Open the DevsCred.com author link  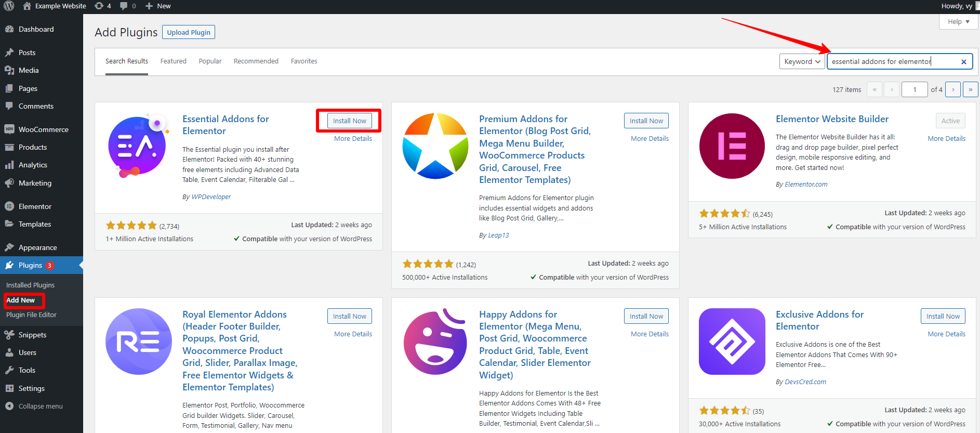coord(805,382)
